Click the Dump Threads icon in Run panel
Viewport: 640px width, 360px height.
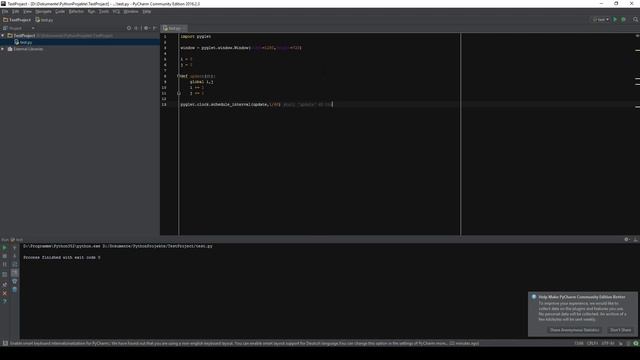coord(4,274)
